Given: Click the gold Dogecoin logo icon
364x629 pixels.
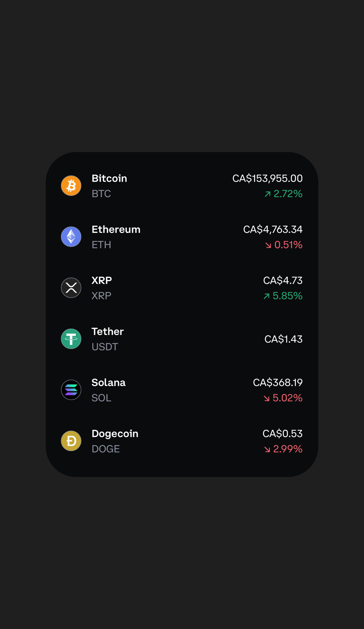Looking at the screenshot, I should 71,441.
